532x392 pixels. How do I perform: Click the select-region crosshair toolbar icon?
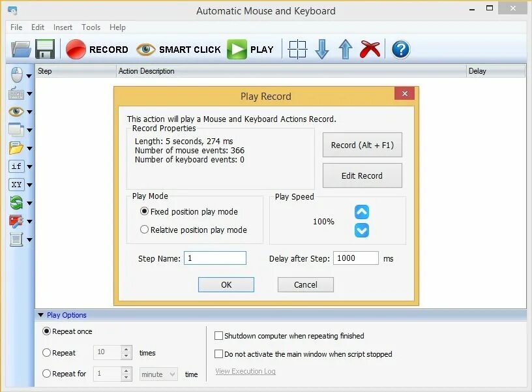297,50
